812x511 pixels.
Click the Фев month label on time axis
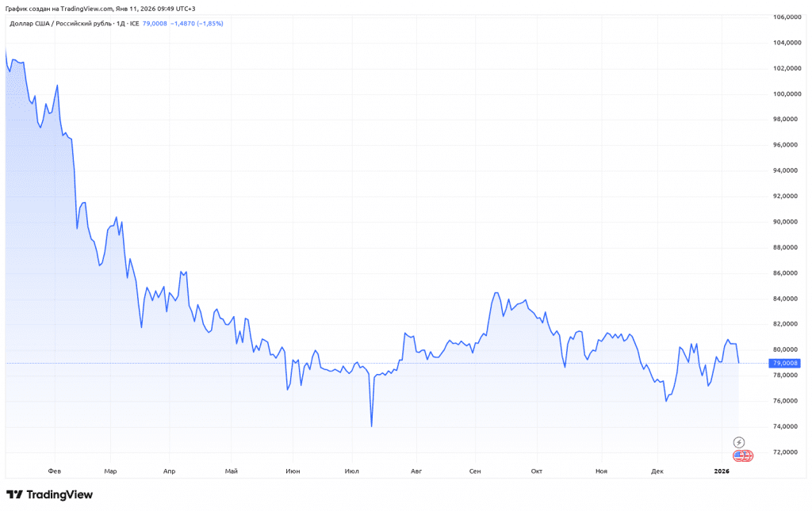pyautogui.click(x=54, y=471)
